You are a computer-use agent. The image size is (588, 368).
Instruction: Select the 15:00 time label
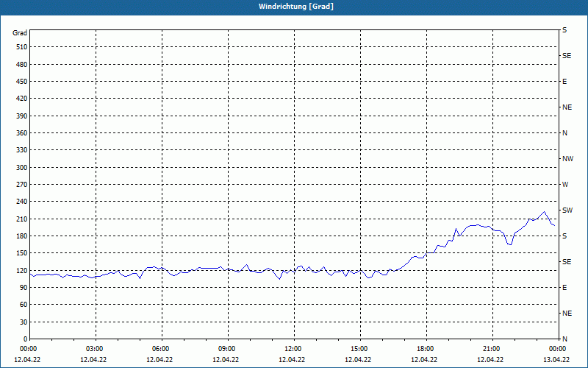click(359, 349)
